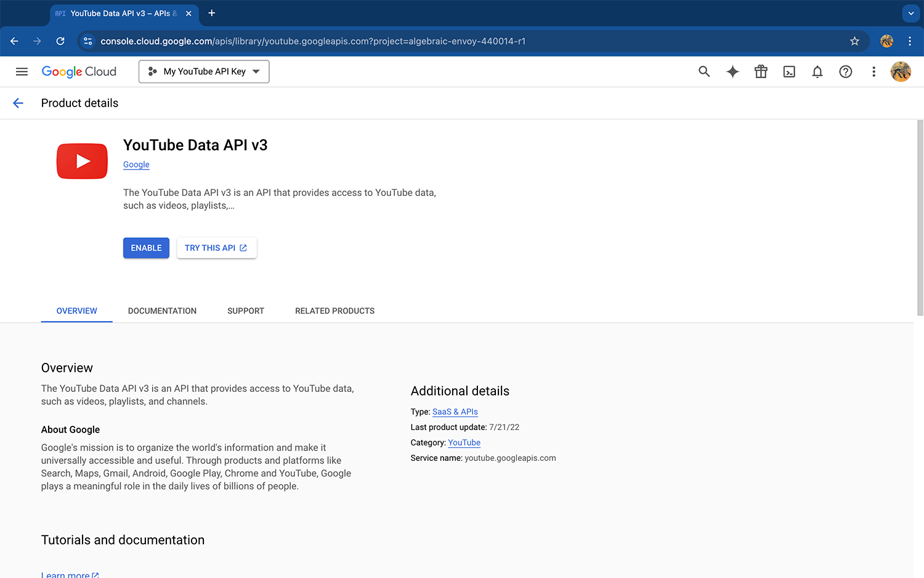The height and width of the screenshot is (578, 924).
Task: Click the gift free trial icon
Action: tap(761, 71)
